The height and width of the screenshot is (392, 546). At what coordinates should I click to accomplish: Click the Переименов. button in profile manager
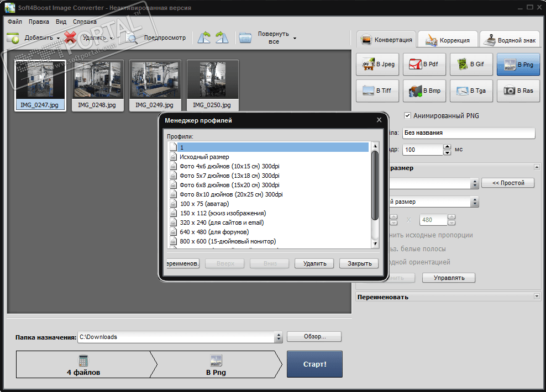(x=183, y=263)
